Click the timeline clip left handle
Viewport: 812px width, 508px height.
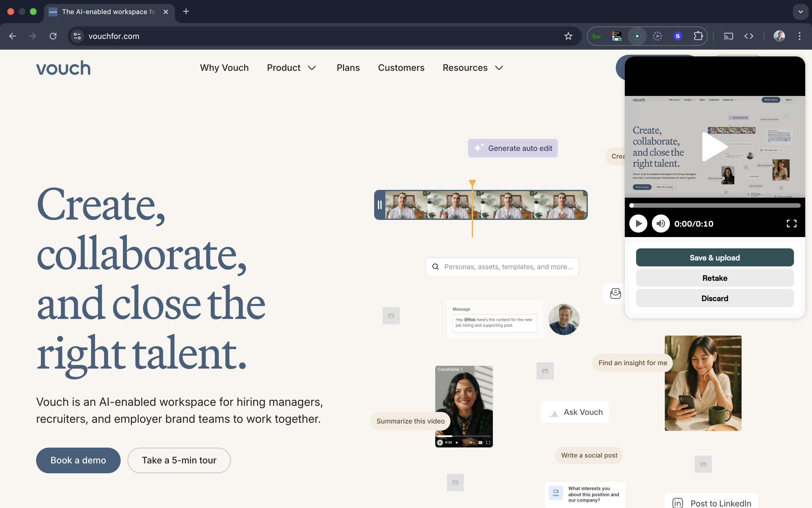click(x=379, y=205)
